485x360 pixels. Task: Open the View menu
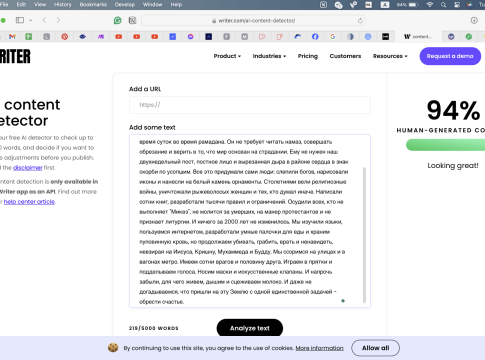click(40, 5)
